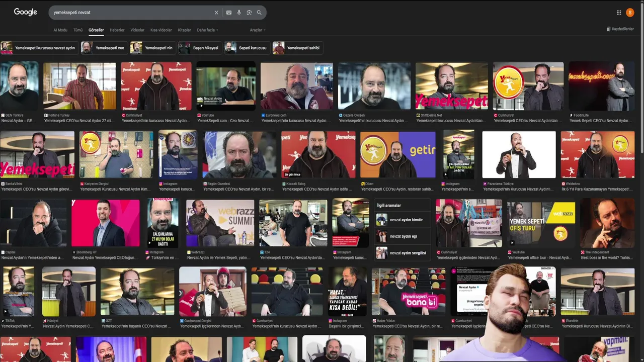Open the Kitaplar tab
Viewport: 644px width, 362px height.
pos(185,30)
